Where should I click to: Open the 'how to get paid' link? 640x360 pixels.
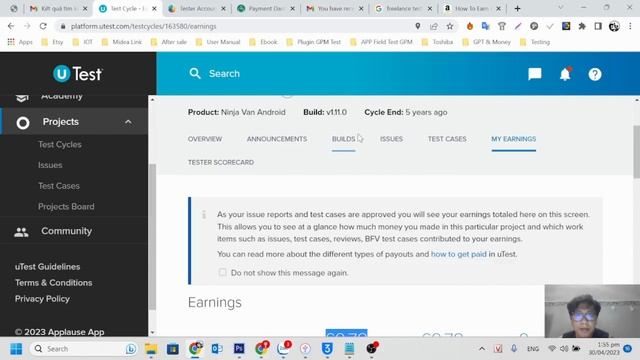coord(459,254)
